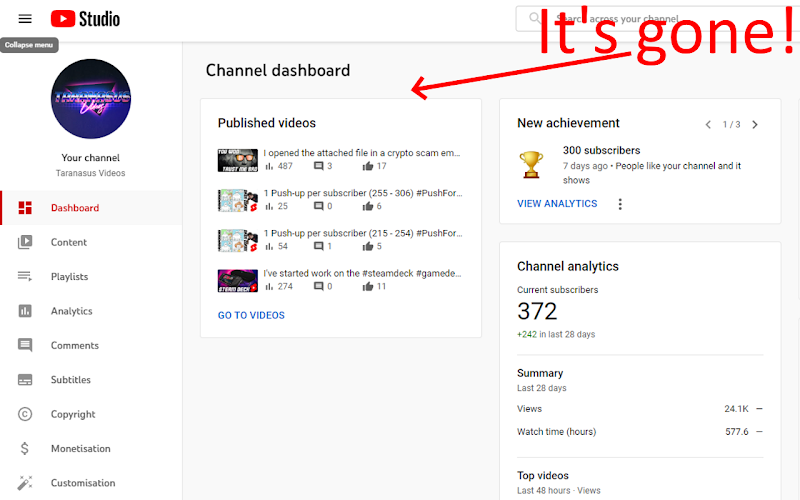Image resolution: width=800 pixels, height=500 pixels.
Task: Open the Comments sidebar icon
Action: [25, 345]
